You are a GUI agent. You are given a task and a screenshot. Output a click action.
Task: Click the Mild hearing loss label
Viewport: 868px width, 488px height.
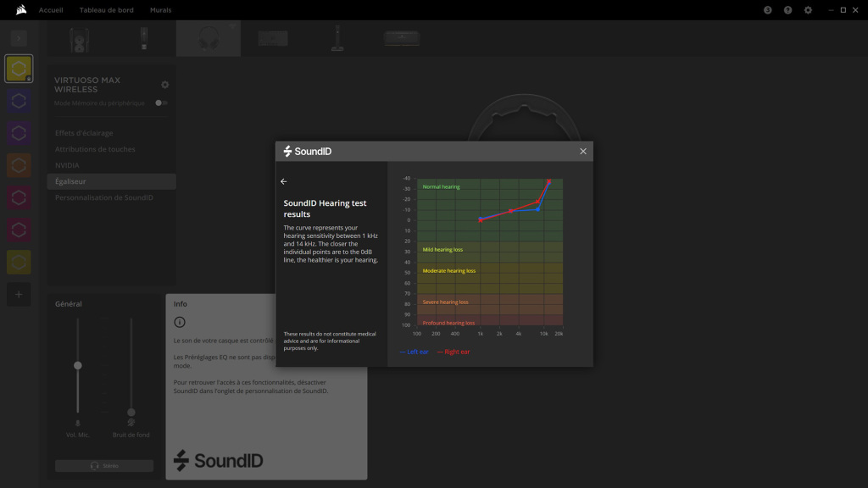click(x=442, y=250)
